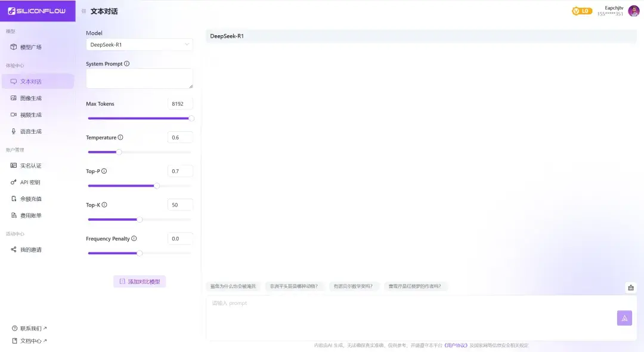
Task: Click the DeepSeek-R1 chat panel header
Action: click(x=421, y=36)
